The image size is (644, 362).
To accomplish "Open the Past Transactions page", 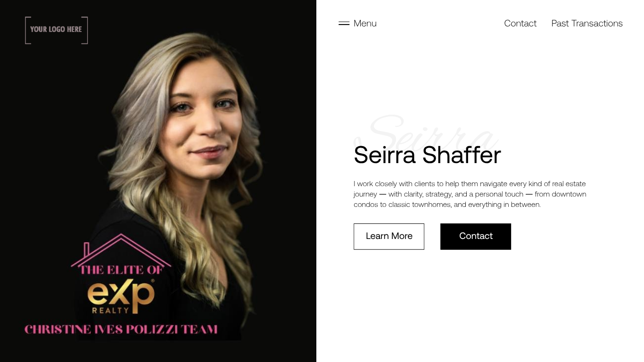I will point(587,23).
